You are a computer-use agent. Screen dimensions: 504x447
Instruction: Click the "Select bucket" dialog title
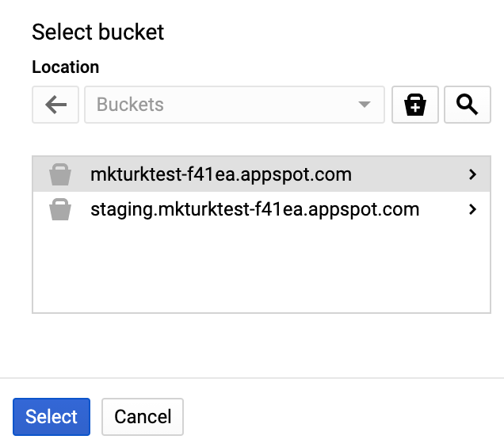pyautogui.click(x=97, y=32)
